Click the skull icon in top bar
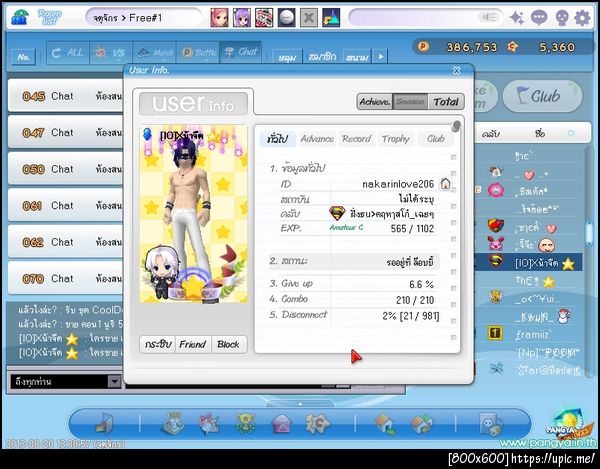Screen dimensions: 600x469 click(561, 18)
